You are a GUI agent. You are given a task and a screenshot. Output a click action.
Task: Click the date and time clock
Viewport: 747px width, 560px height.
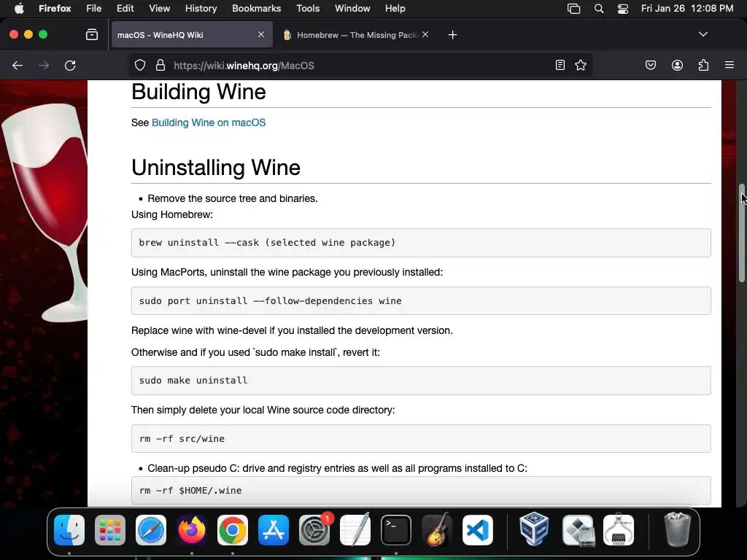click(x=687, y=9)
